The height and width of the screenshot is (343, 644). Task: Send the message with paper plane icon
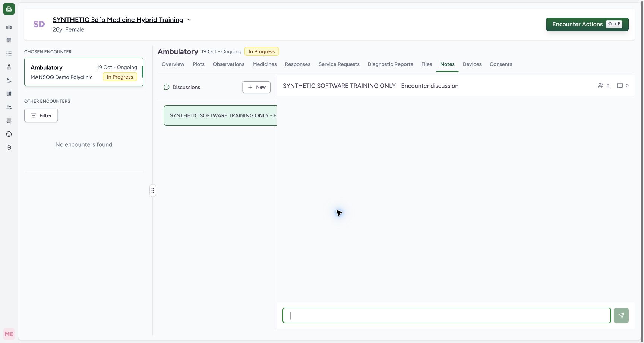tap(621, 315)
